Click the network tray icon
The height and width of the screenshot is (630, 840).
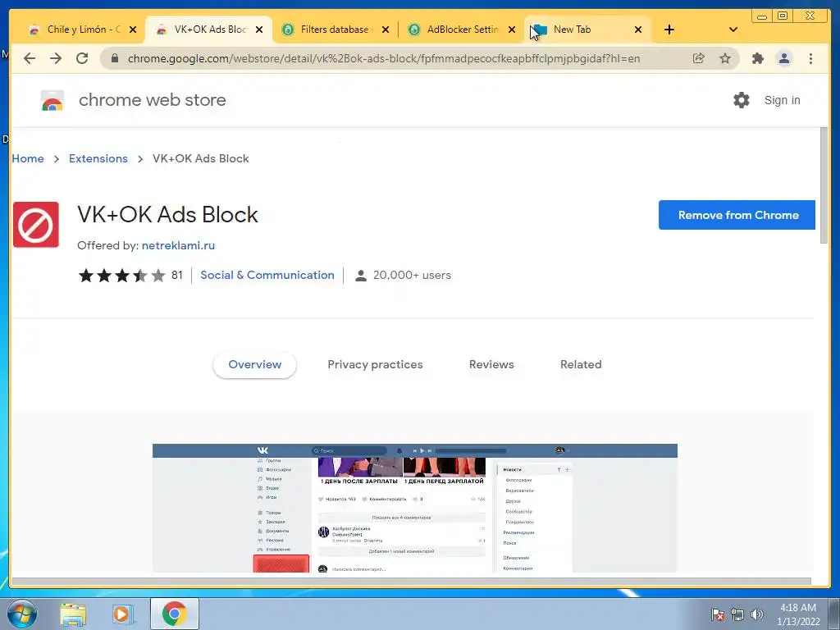737,615
